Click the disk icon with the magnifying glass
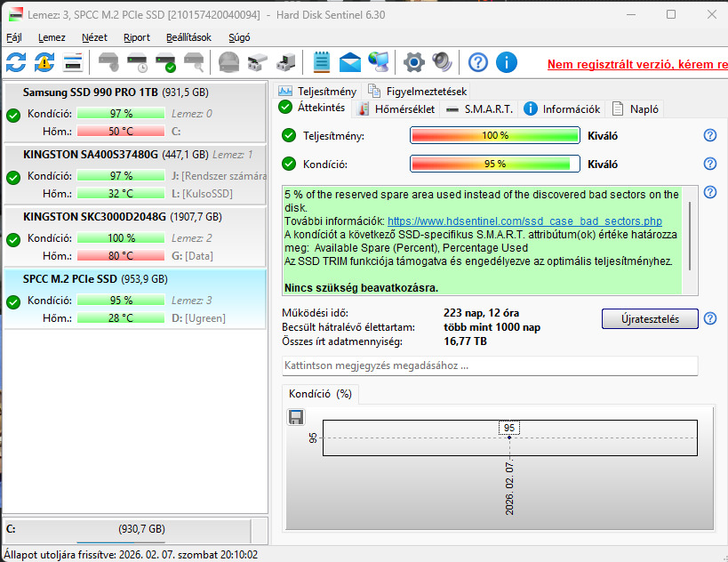Screen dimensions: 728x562 click(x=194, y=62)
